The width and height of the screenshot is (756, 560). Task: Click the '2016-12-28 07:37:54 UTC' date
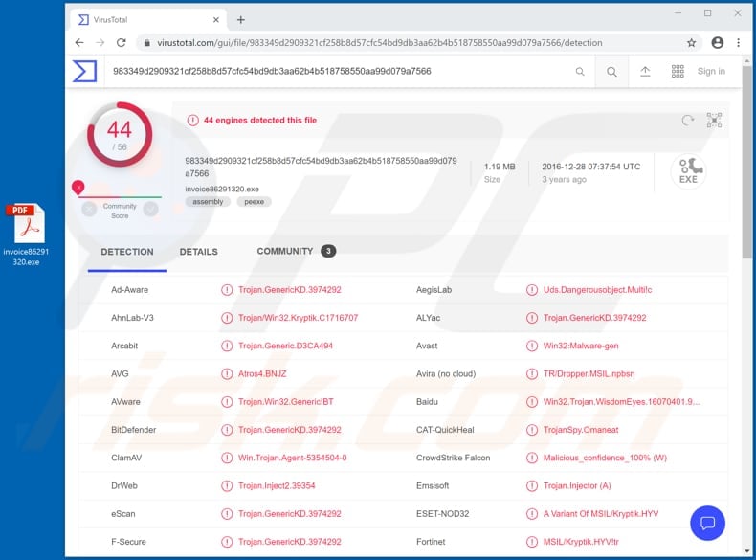click(591, 167)
